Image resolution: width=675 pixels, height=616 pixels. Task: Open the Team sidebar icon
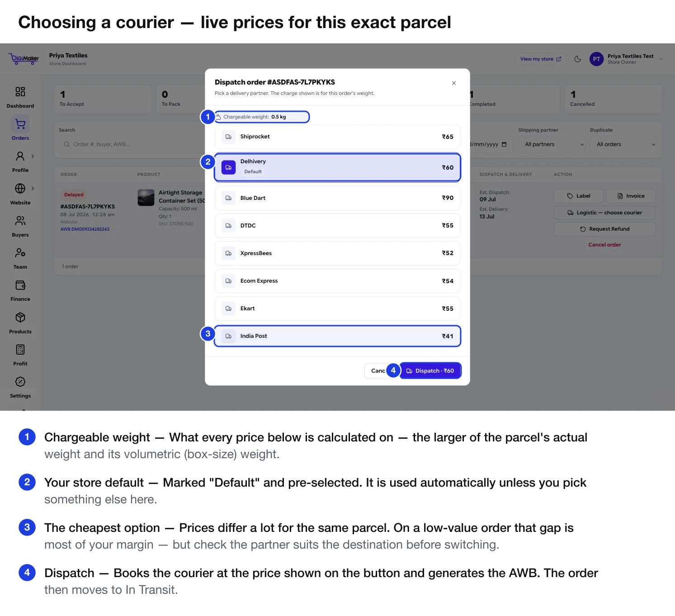20,253
